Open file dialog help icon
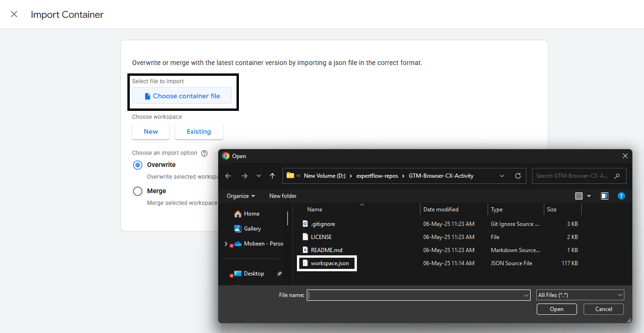This screenshot has height=333, width=644. (621, 196)
